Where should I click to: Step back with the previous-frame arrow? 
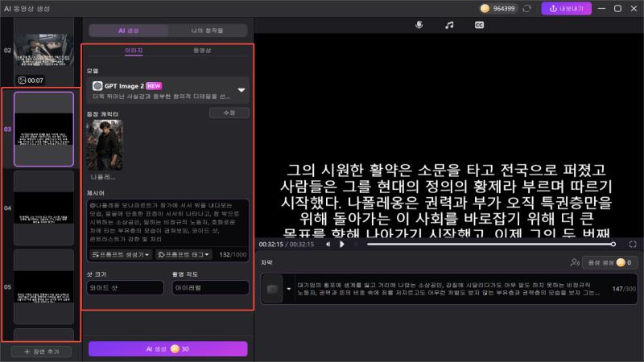[x=328, y=245]
